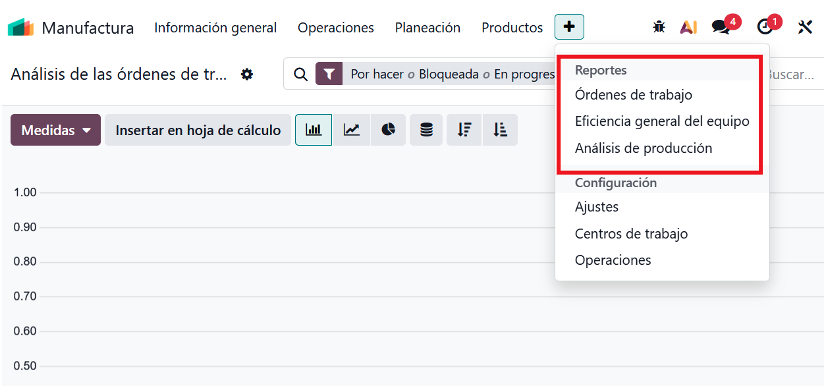Collapse the plus overflow menu button
826x388 pixels.
coord(569,27)
